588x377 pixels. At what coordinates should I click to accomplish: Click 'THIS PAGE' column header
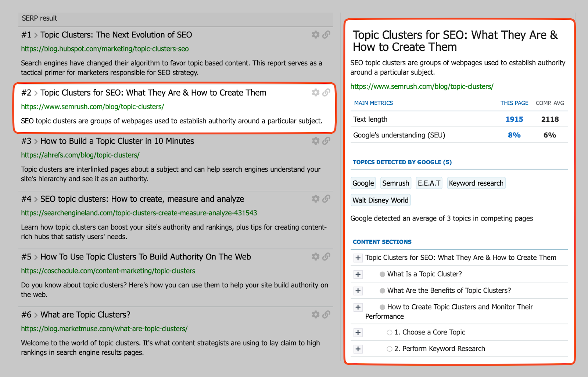514,103
